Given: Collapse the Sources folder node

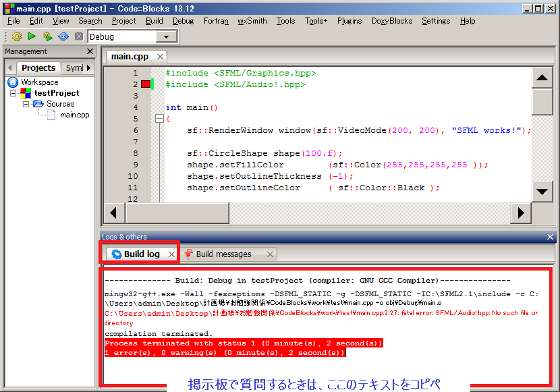Looking at the screenshot, I should click(26, 104).
